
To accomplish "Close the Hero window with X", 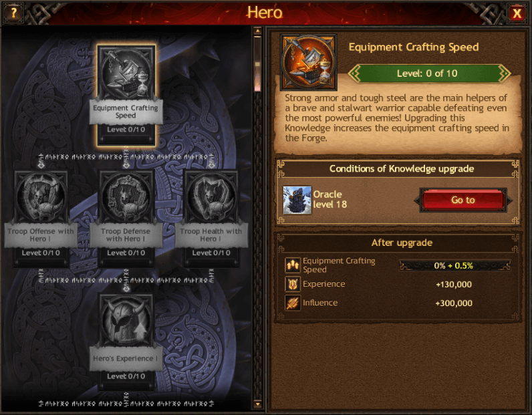I will pyautogui.click(x=517, y=13).
